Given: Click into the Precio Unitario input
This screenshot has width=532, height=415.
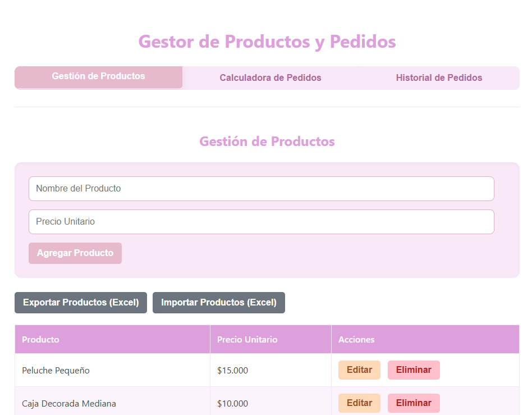Looking at the screenshot, I should pos(261,222).
